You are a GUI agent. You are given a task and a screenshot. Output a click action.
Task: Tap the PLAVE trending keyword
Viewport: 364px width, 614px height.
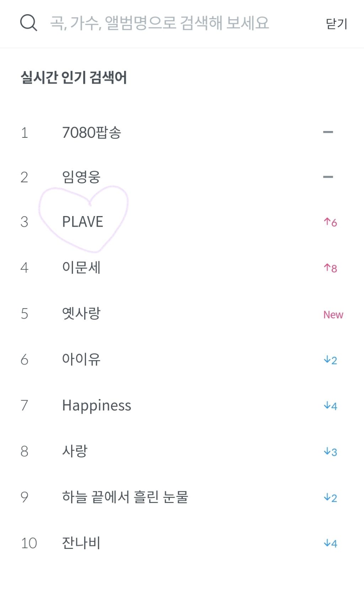[x=82, y=222]
